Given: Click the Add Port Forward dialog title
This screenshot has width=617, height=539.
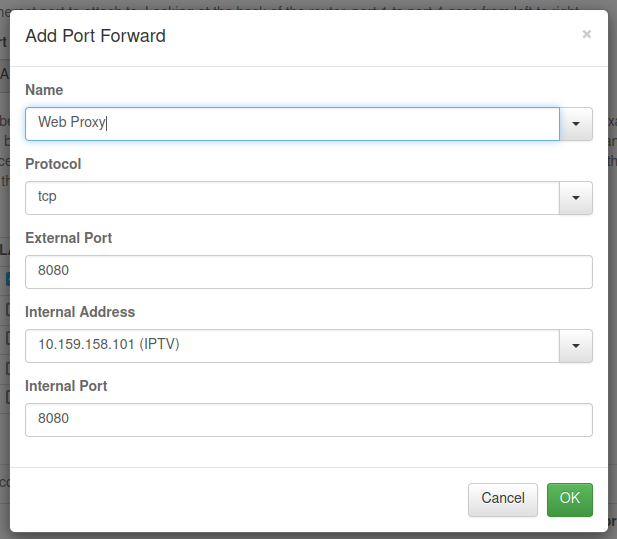Looking at the screenshot, I should pyautogui.click(x=96, y=36).
